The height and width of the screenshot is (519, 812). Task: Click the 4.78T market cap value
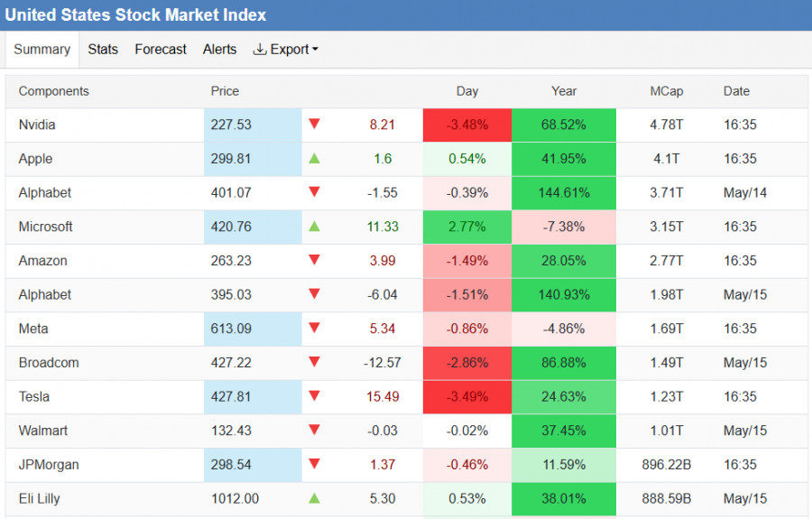[667, 125]
